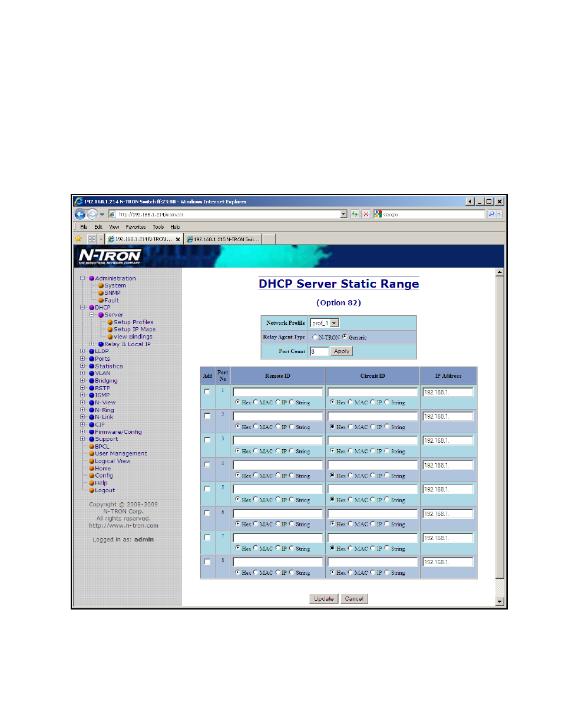Check the Add box for port 2

pyautogui.click(x=207, y=416)
